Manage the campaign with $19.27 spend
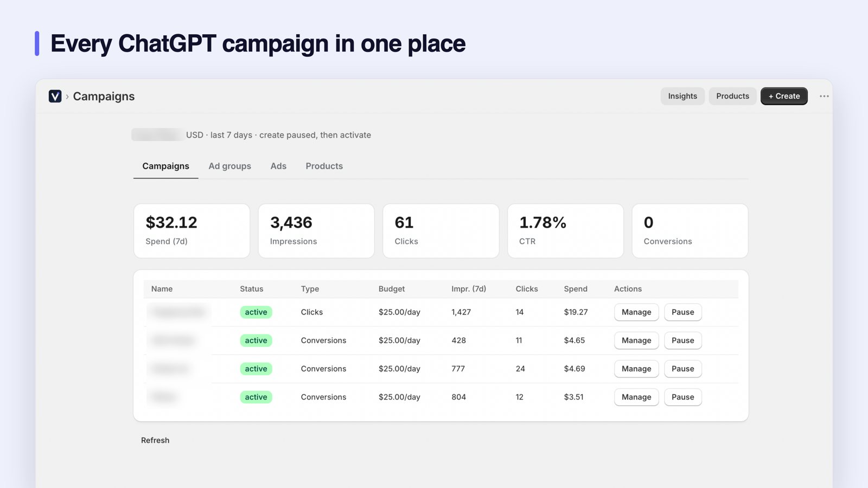 pyautogui.click(x=636, y=312)
